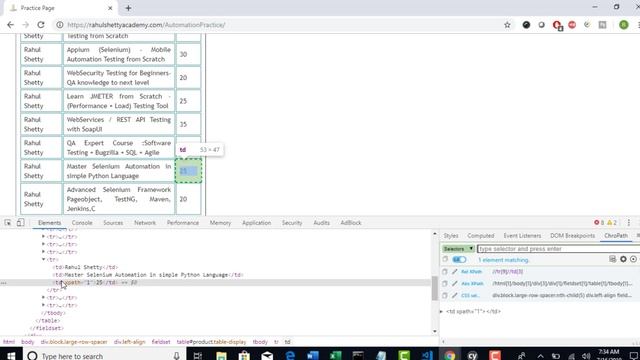Image resolution: width=640 pixels, height=360 pixels.
Task: Open Windows Start menu
Action: pyautogui.click(x=11, y=356)
